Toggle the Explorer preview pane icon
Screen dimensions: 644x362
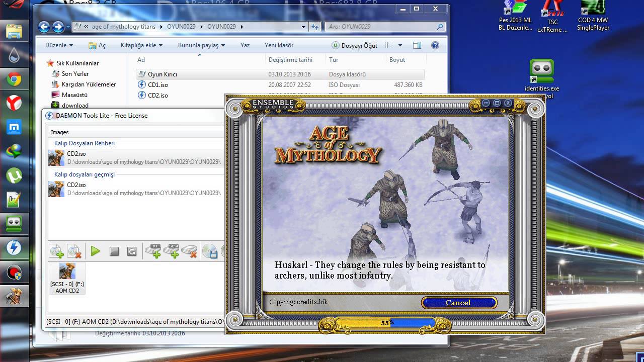point(417,45)
